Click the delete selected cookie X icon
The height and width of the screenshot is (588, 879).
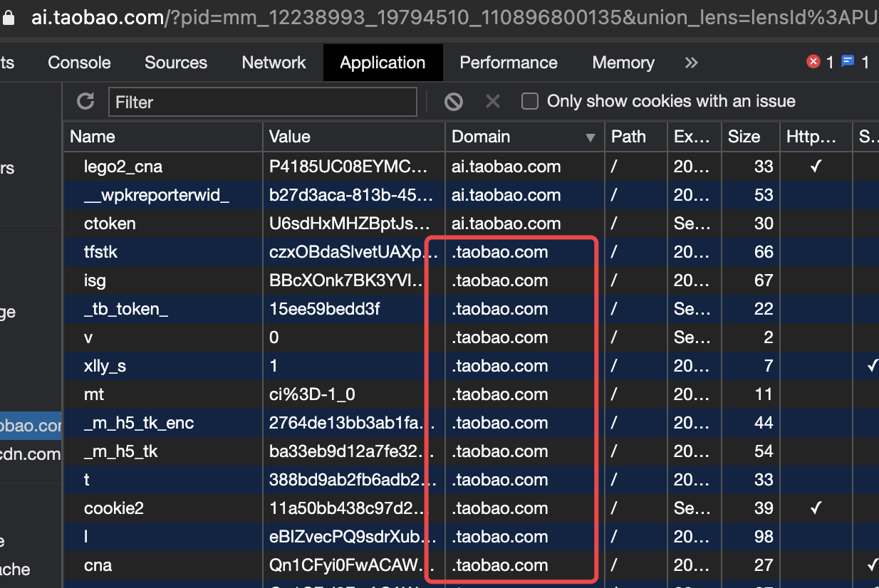tap(492, 102)
